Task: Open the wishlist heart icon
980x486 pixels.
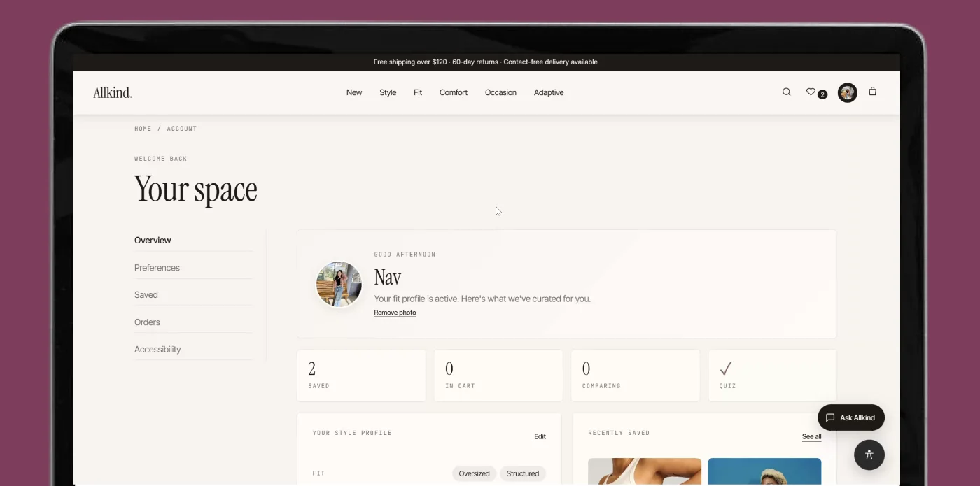Action: 811,92
